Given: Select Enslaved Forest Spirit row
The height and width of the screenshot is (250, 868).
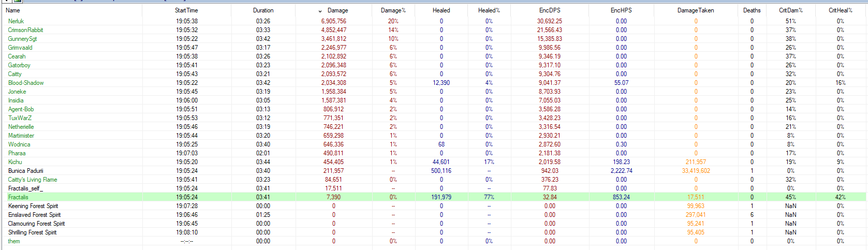Looking at the screenshot, I should (34, 215).
